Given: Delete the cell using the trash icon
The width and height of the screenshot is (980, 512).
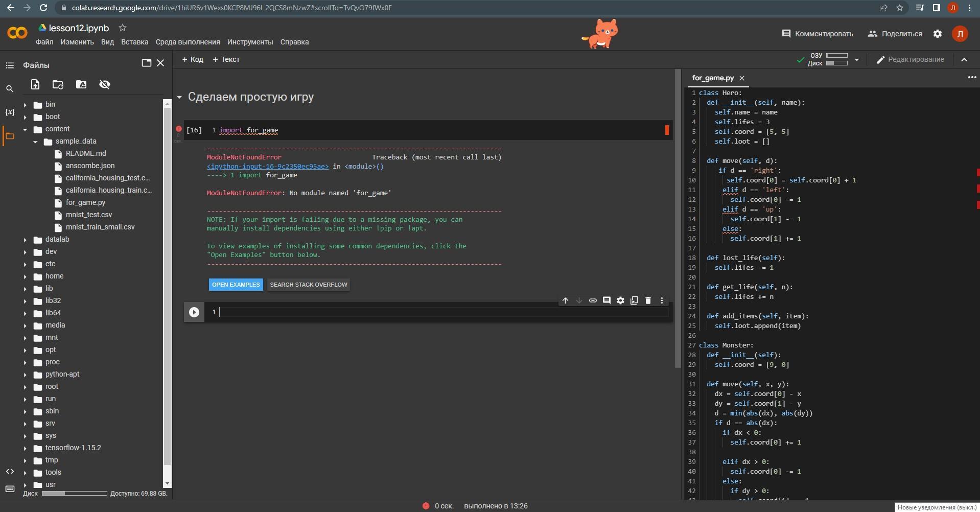Looking at the screenshot, I should [x=648, y=300].
